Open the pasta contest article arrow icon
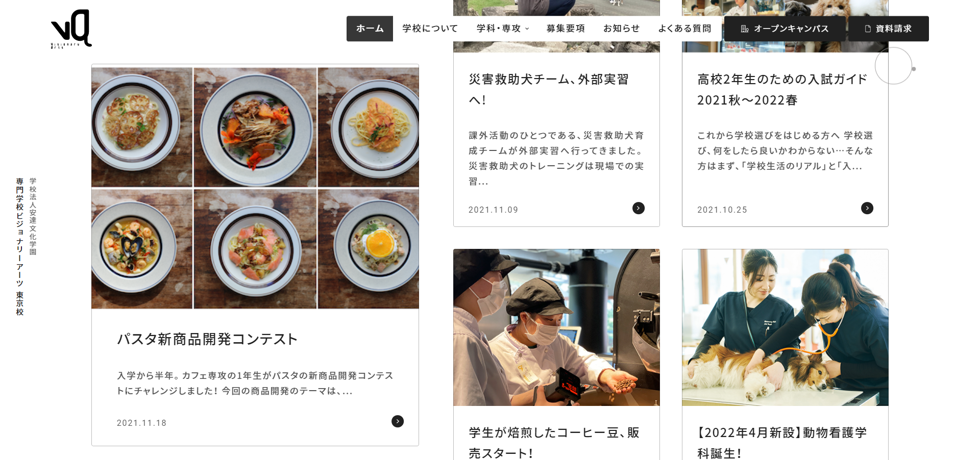The image size is (980, 460). coord(398,421)
